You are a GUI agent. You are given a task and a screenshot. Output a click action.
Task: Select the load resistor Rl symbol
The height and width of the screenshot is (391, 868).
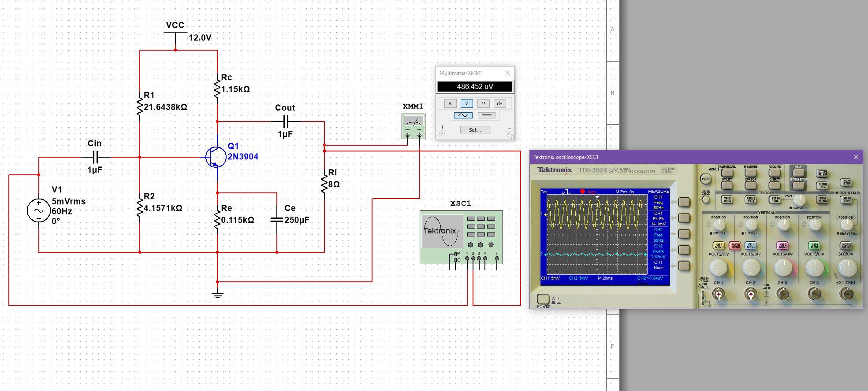pyautogui.click(x=324, y=184)
